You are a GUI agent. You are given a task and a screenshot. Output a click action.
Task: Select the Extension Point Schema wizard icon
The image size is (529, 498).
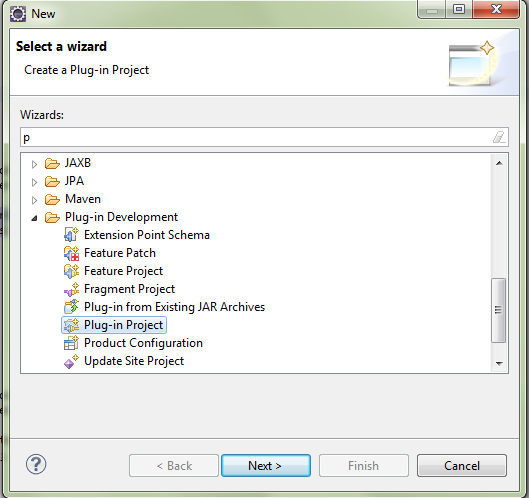[71, 234]
